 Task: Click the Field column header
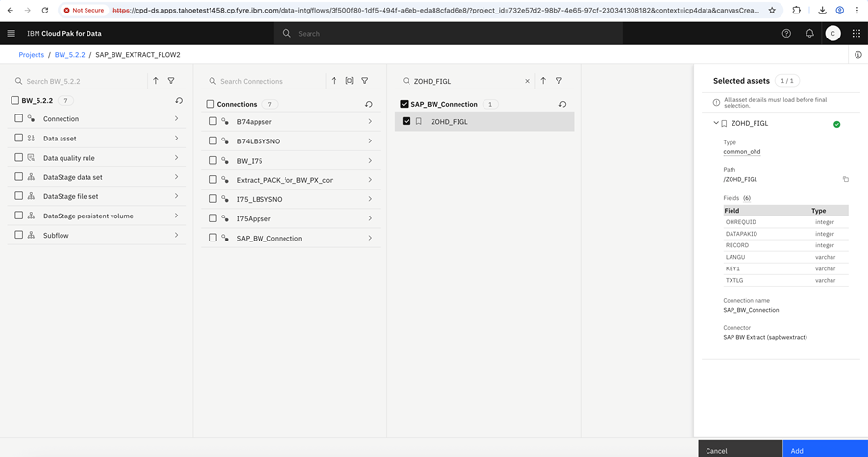pyautogui.click(x=732, y=211)
